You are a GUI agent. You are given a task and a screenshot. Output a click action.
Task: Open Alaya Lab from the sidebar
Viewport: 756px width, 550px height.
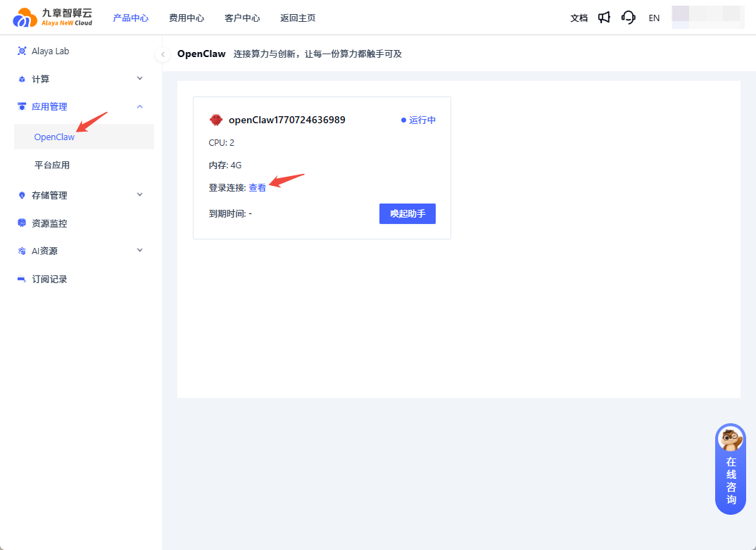[x=50, y=51]
